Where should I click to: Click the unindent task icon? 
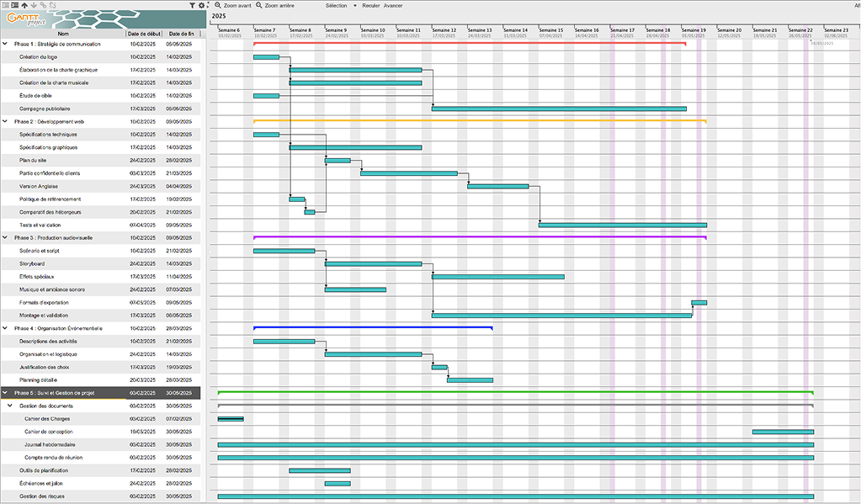click(x=4, y=5)
